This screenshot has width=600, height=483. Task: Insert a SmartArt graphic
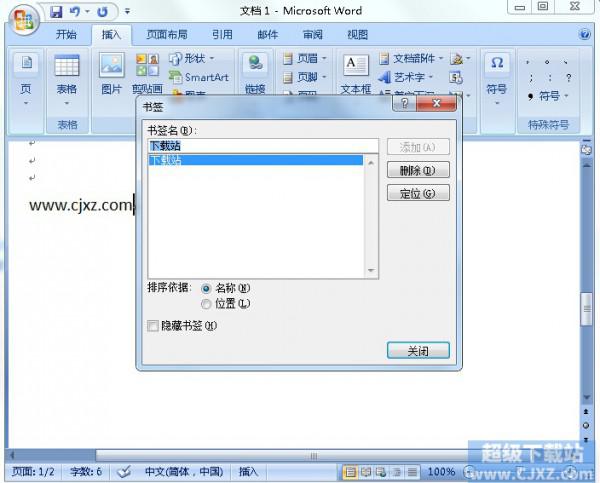(x=199, y=77)
